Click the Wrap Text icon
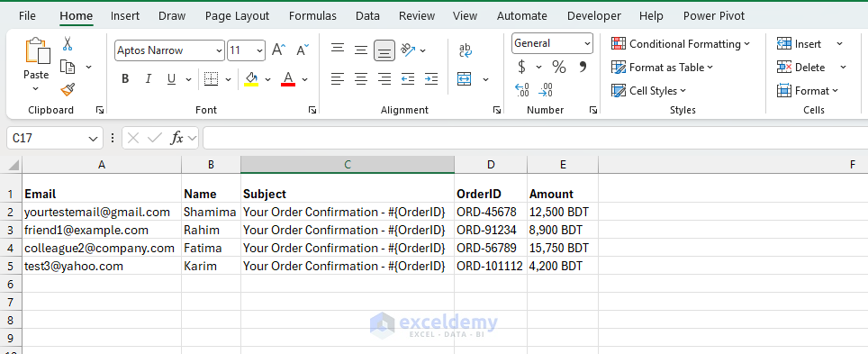This screenshot has width=868, height=354. [x=466, y=50]
